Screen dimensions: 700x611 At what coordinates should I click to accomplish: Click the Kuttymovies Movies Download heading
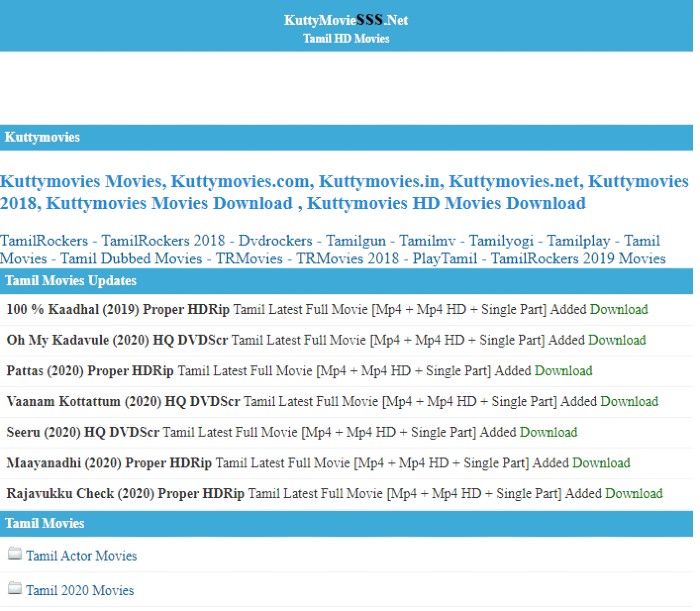pos(168,203)
